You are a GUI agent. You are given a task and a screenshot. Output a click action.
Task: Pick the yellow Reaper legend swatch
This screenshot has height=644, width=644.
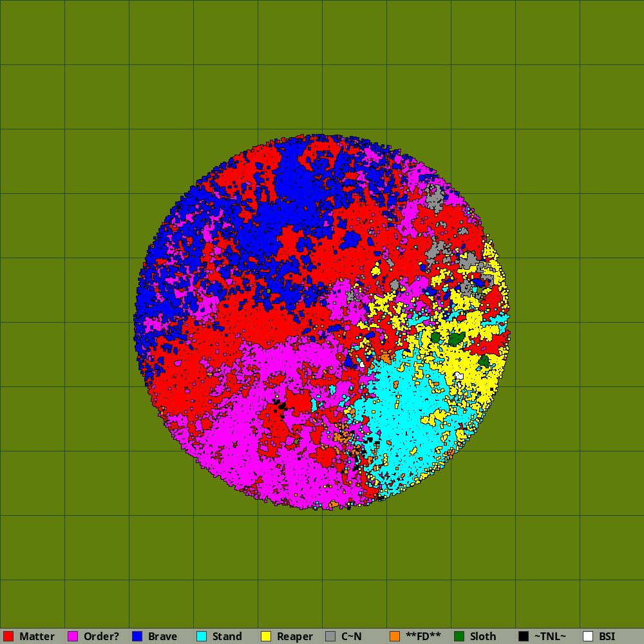[266, 636]
